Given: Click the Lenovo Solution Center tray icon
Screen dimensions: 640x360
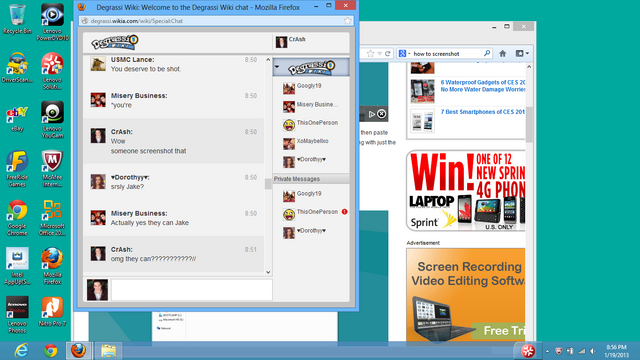Looking at the screenshot, I should pos(528,351).
